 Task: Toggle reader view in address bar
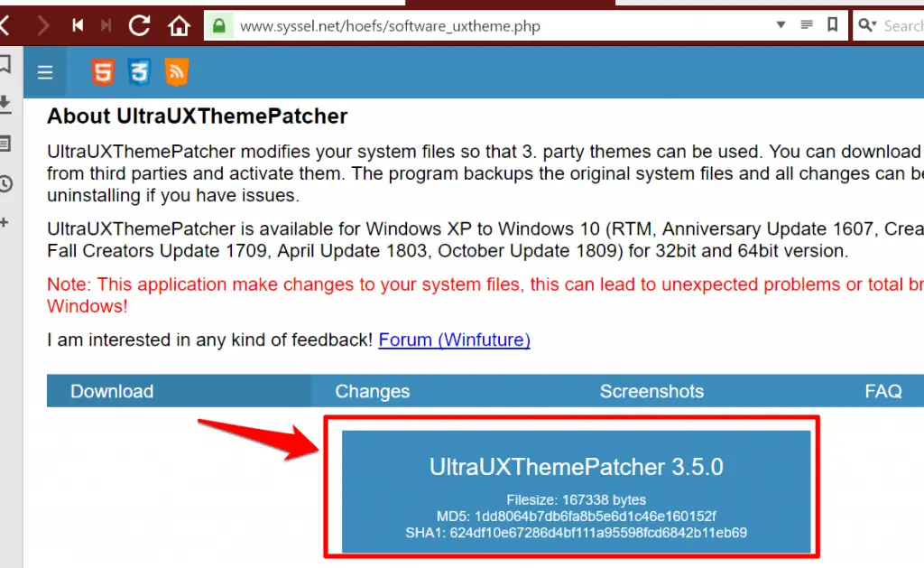(x=807, y=24)
